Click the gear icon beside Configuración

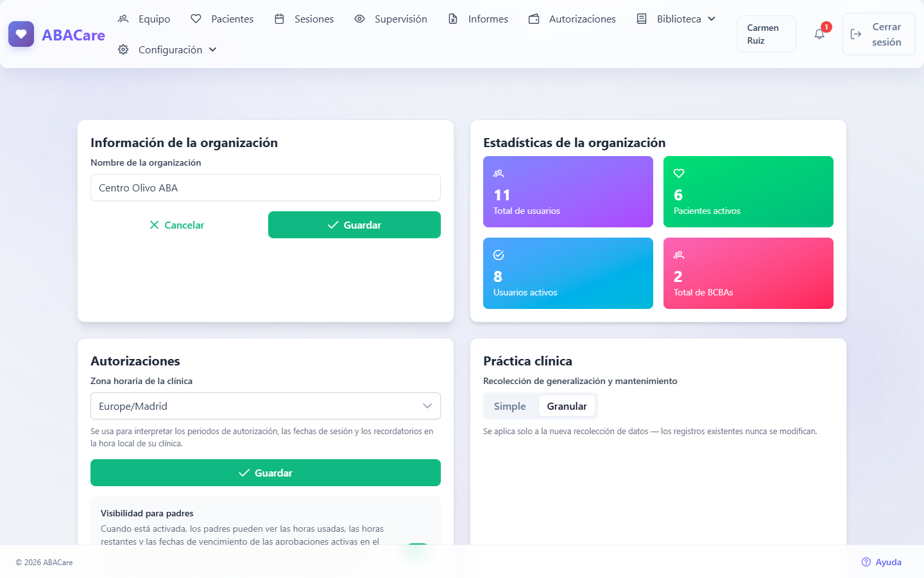click(123, 49)
